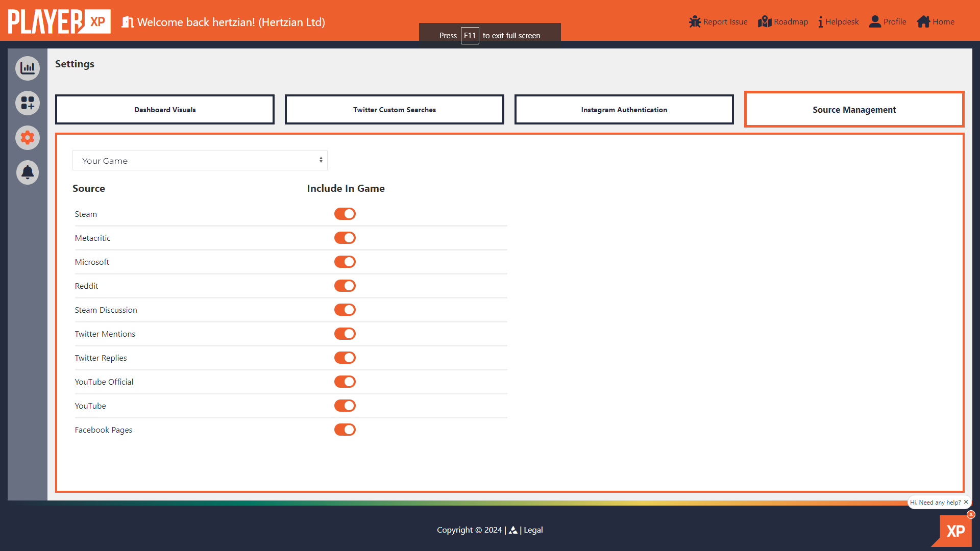Open the Legal link in footer
Image resolution: width=980 pixels, height=551 pixels.
pyautogui.click(x=533, y=530)
